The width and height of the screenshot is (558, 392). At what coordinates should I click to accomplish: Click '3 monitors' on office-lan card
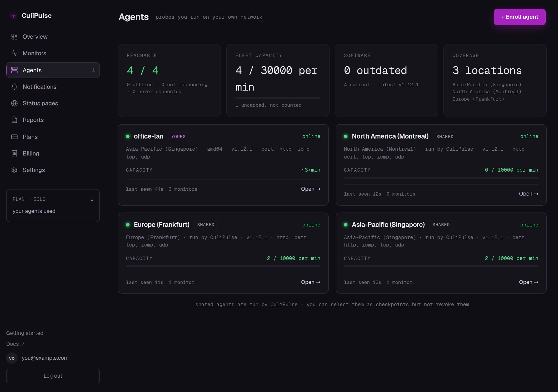[x=183, y=189]
